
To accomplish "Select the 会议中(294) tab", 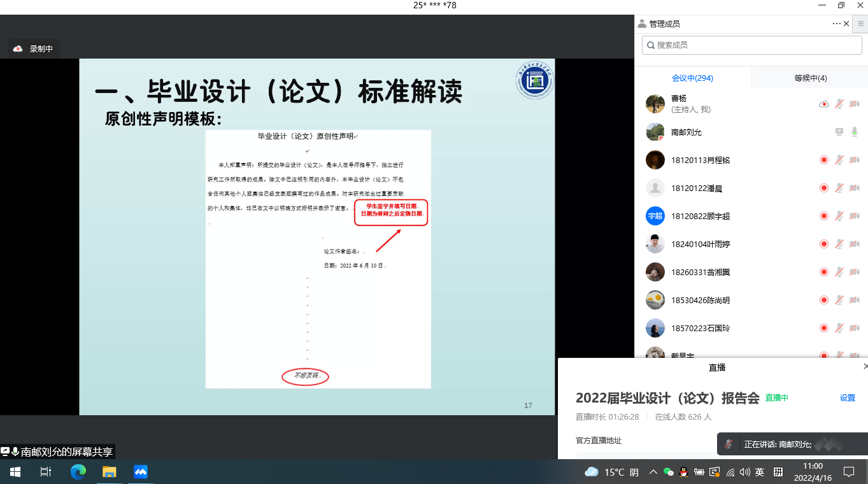I will pos(692,78).
